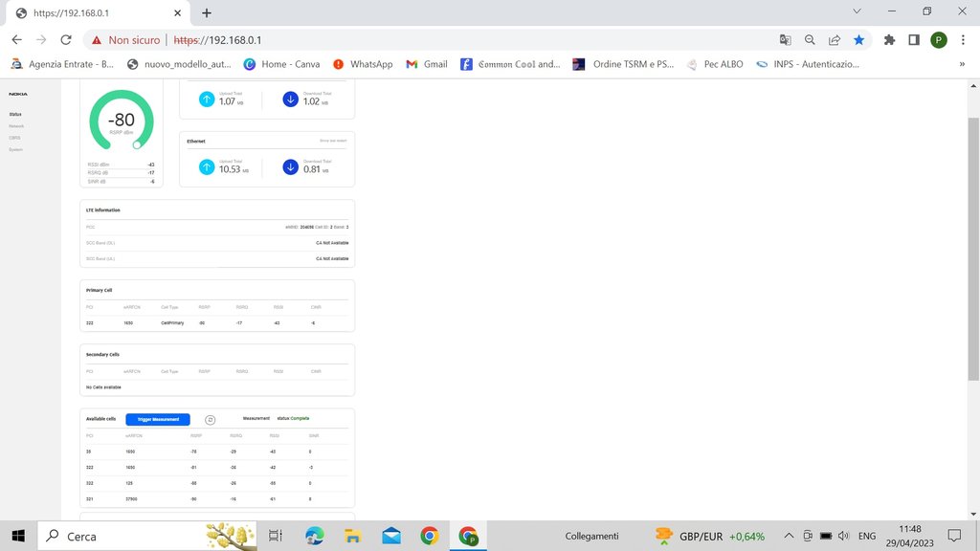980x551 pixels.
Task: Click the 0.81 Ethernet download value
Action: point(312,169)
